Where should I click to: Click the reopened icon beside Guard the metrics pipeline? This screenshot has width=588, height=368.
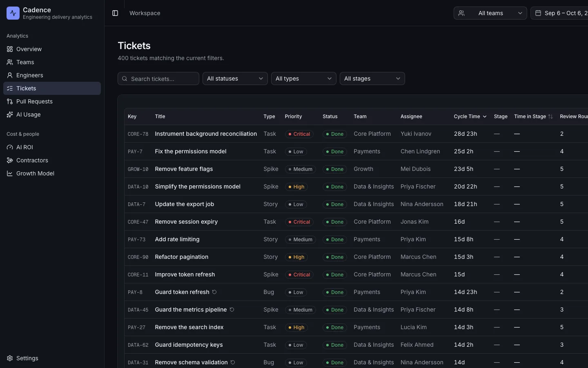tap(232, 310)
